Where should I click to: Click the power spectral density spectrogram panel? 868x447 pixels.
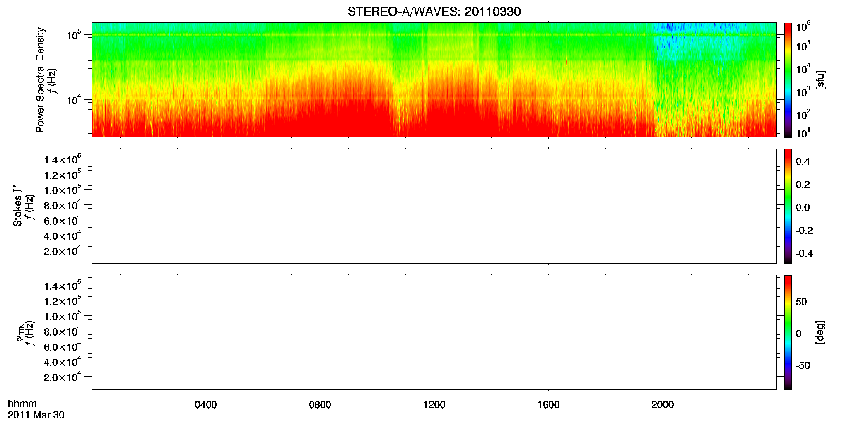point(434,79)
